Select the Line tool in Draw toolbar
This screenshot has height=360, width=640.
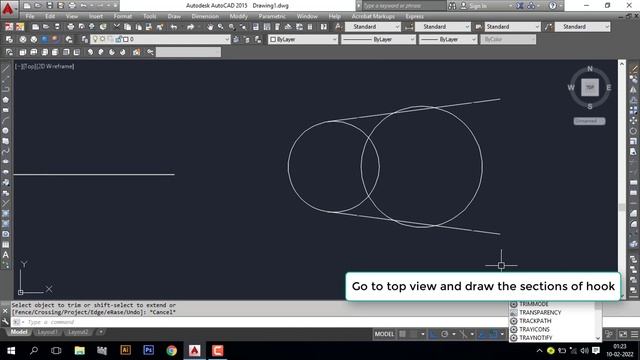5,69
